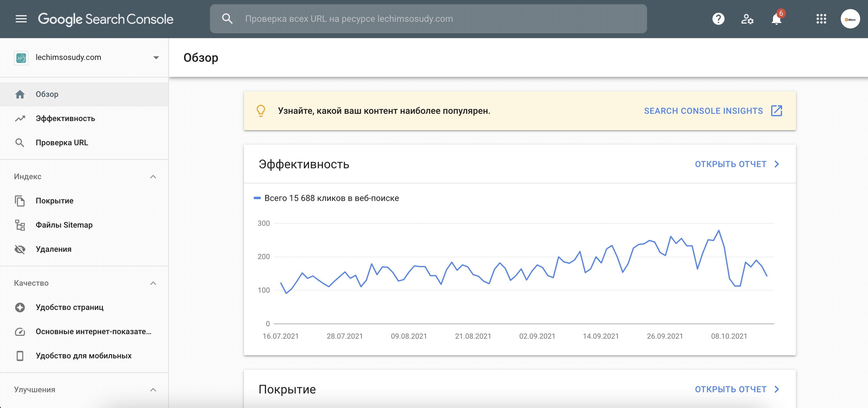Open the lechimsosudy.com property dropdown

coord(156,58)
